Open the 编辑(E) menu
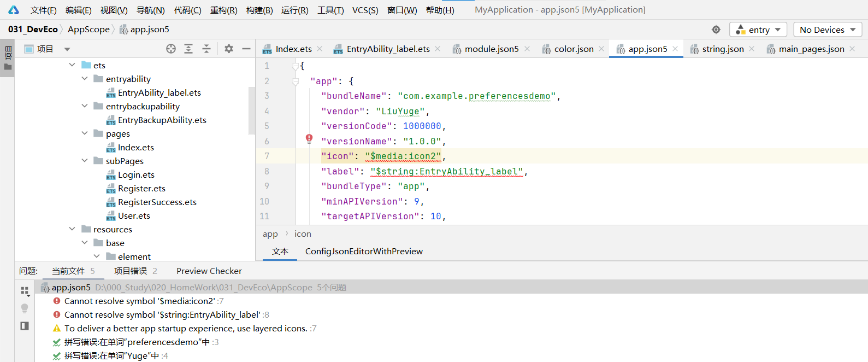The image size is (868, 362). tap(79, 10)
